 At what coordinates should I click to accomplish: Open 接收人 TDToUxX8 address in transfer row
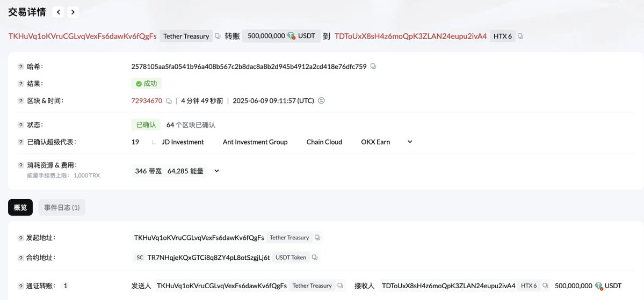click(448, 286)
